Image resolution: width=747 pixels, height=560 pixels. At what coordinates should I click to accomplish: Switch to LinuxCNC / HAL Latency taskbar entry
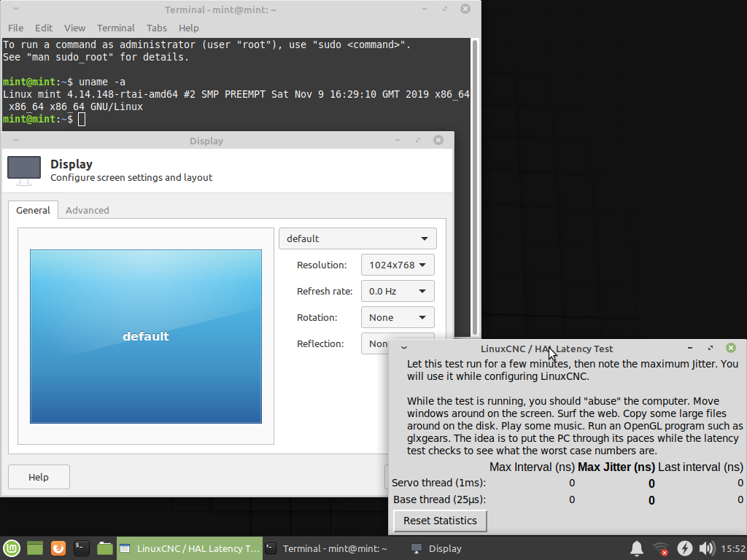pos(190,548)
